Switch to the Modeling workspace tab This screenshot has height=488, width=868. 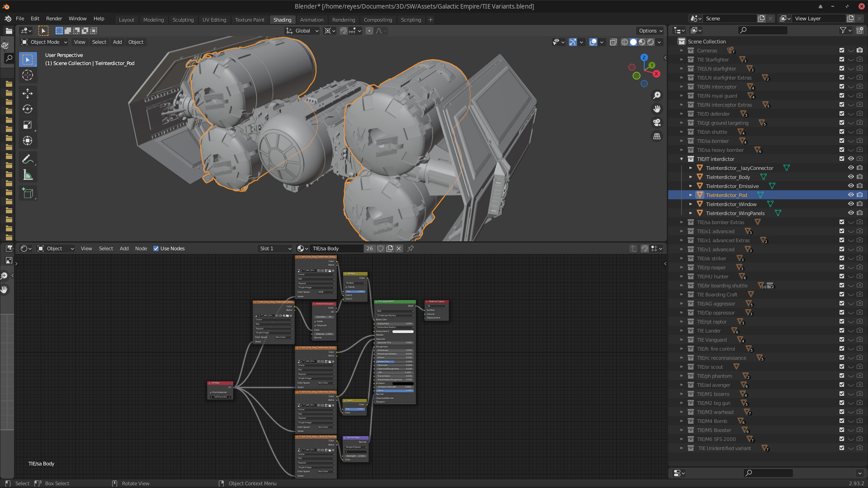(153, 20)
